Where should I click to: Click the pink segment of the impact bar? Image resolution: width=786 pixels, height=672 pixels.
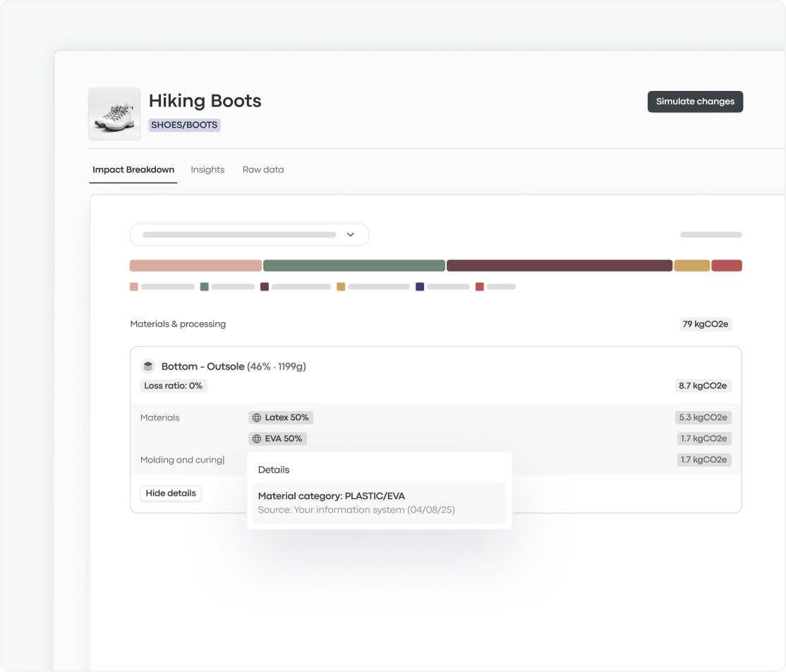(x=195, y=266)
